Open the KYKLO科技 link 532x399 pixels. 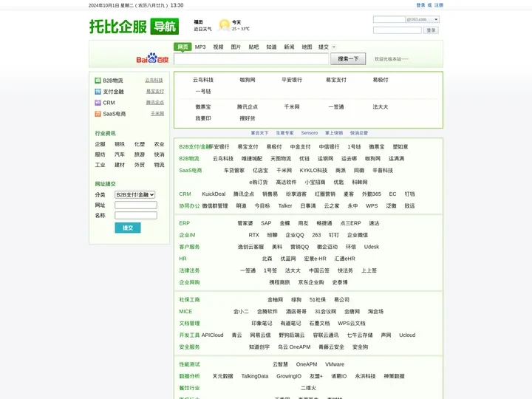point(313,171)
